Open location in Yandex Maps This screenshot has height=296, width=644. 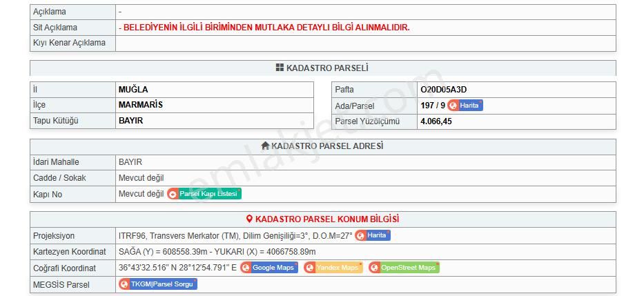pos(333,268)
